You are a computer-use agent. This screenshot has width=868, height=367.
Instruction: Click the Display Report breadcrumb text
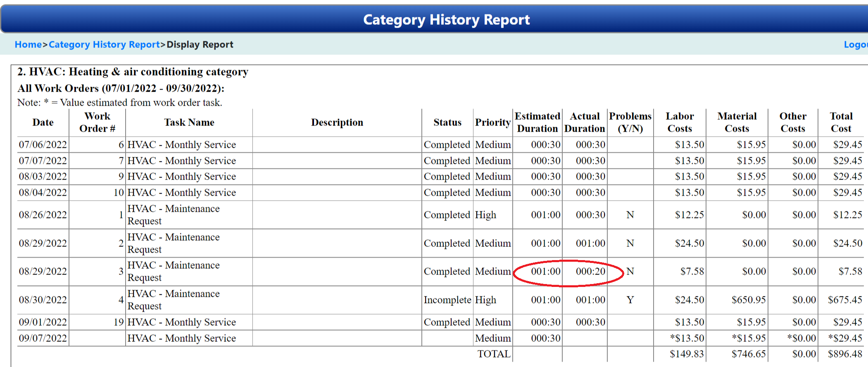click(200, 45)
